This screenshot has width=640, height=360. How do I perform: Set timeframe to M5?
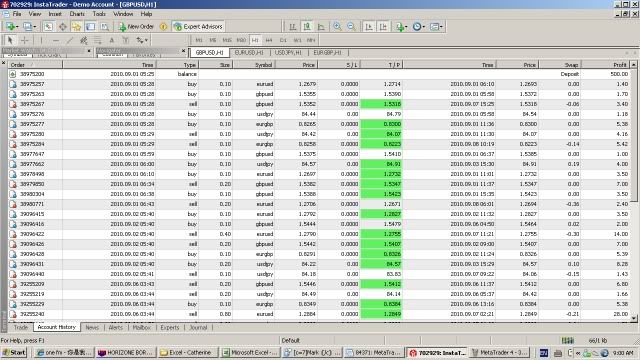click(x=213, y=40)
